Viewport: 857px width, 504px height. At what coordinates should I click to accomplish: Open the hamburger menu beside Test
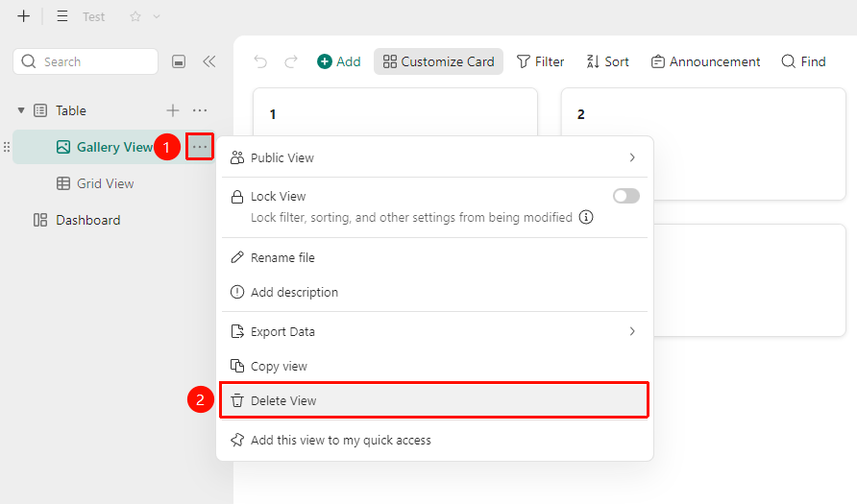pos(62,16)
